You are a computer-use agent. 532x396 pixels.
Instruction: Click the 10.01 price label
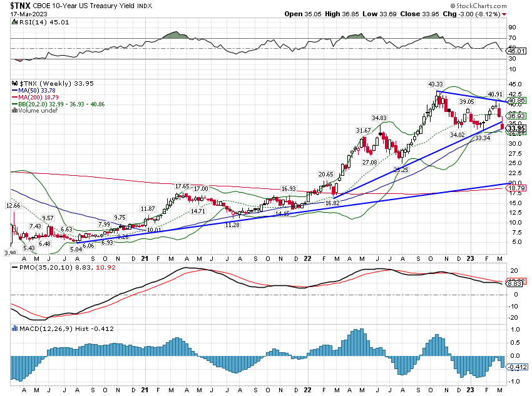(154, 230)
